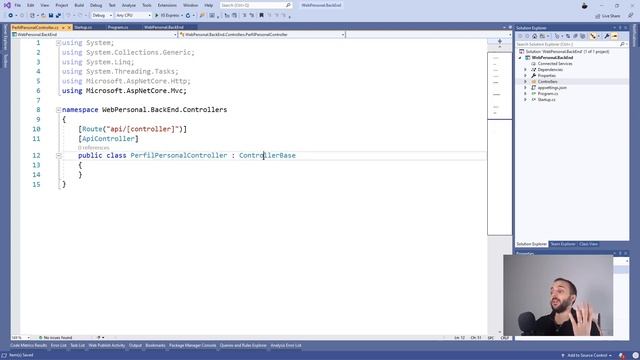This screenshot has height=360, width=640.
Task: Open the Team Explorer panel tab
Action: tap(562, 244)
